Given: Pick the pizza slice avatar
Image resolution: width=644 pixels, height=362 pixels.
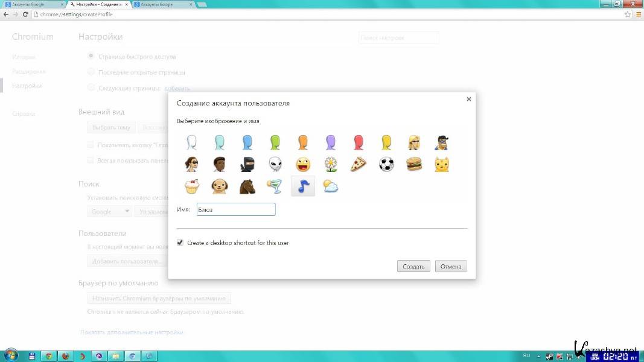Looking at the screenshot, I should click(x=359, y=164).
